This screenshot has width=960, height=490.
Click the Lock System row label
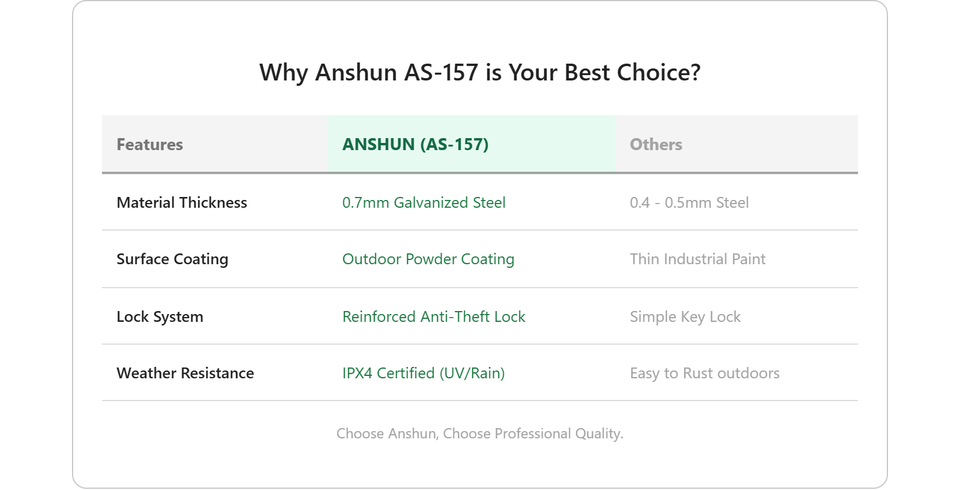160,317
